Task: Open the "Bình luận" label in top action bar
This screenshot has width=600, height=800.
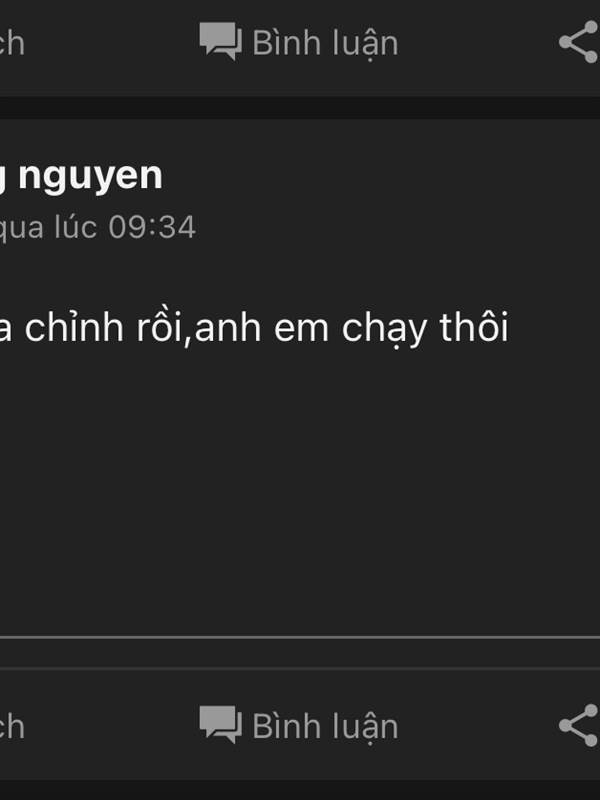Action: click(x=325, y=43)
